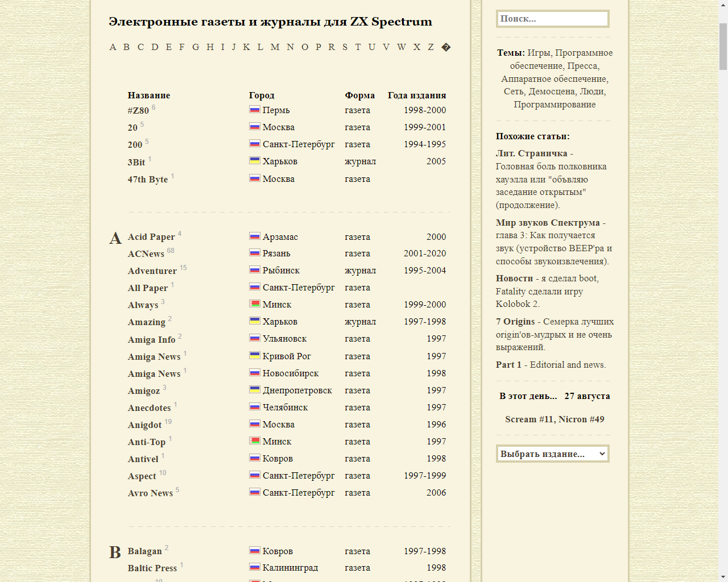Click the diamond question mark symbol after Z
The width and height of the screenshot is (728, 582).
pyautogui.click(x=446, y=47)
